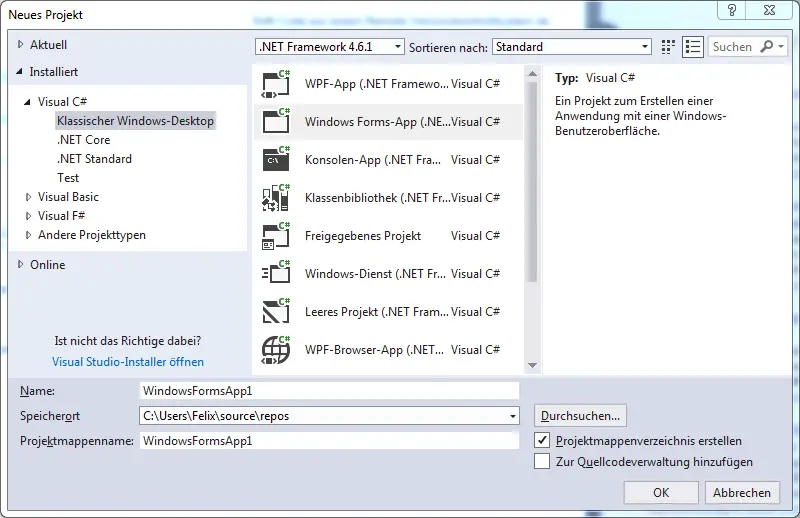Select the Test category

pos(68,178)
